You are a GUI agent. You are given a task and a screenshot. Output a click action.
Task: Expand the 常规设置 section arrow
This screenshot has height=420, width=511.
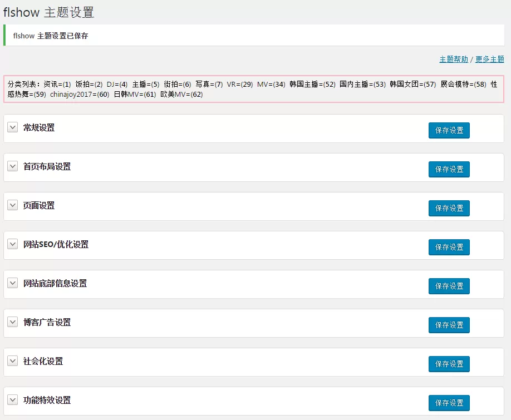coord(13,127)
